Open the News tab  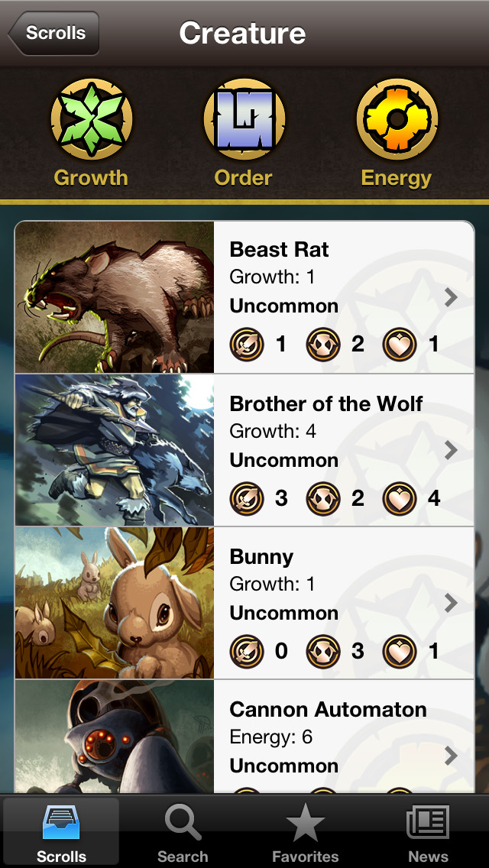click(x=428, y=832)
